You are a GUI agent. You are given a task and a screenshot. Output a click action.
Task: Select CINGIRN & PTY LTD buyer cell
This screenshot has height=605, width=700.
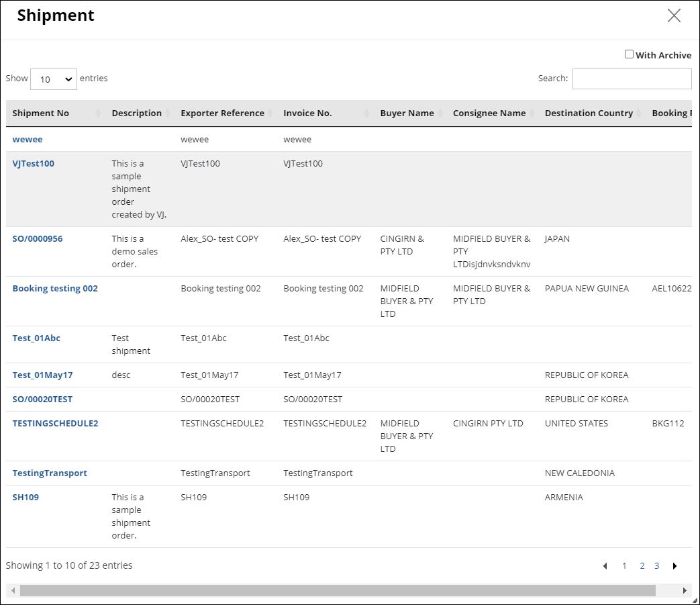[x=402, y=244]
